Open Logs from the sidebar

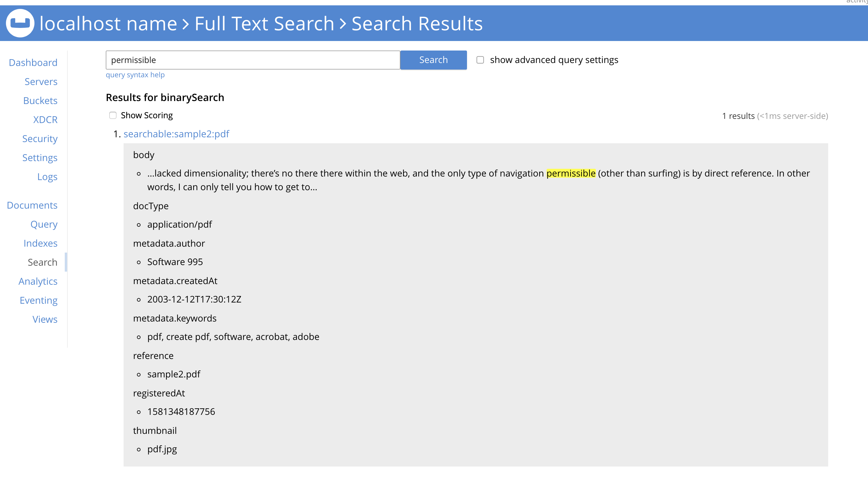click(x=47, y=177)
